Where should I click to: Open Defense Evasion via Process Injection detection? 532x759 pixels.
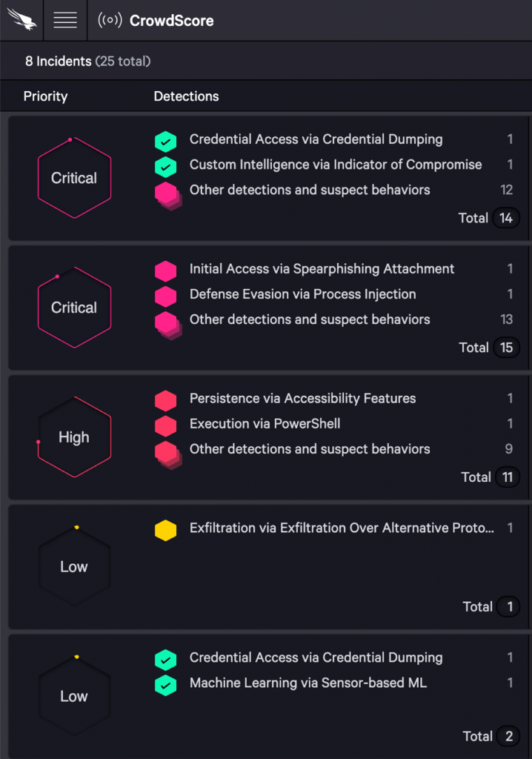pyautogui.click(x=302, y=294)
